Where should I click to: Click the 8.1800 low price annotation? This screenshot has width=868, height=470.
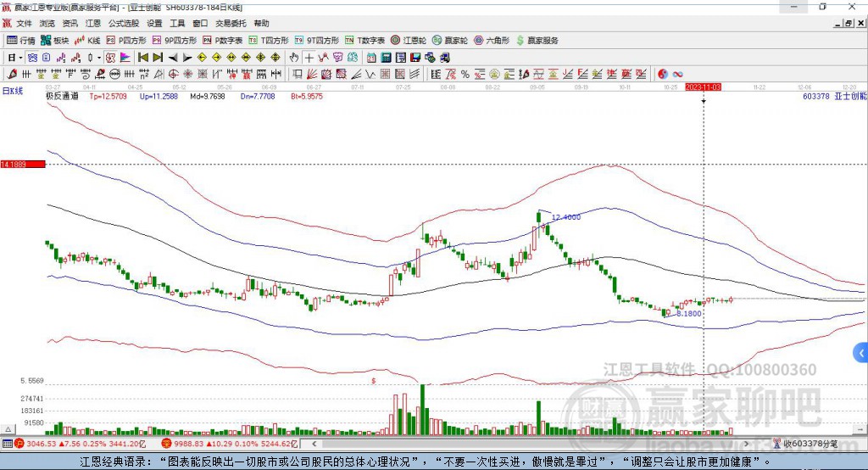[x=688, y=314]
